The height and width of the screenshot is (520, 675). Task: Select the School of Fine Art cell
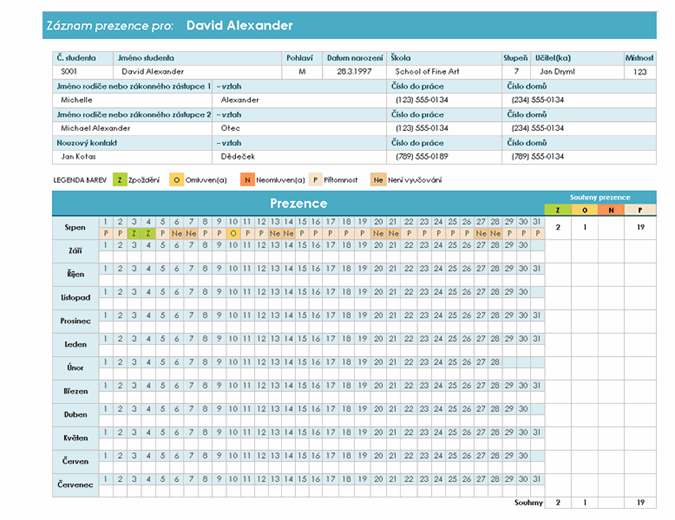[x=422, y=72]
